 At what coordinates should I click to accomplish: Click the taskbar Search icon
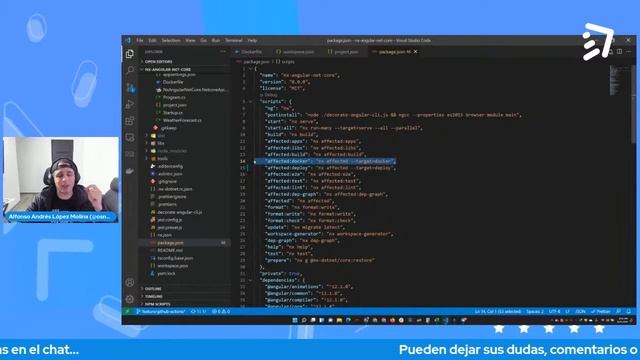pyautogui.click(x=304, y=320)
